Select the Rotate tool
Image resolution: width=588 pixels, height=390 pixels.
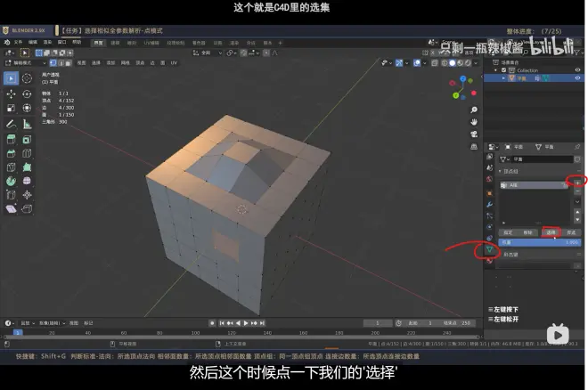[x=27, y=94]
